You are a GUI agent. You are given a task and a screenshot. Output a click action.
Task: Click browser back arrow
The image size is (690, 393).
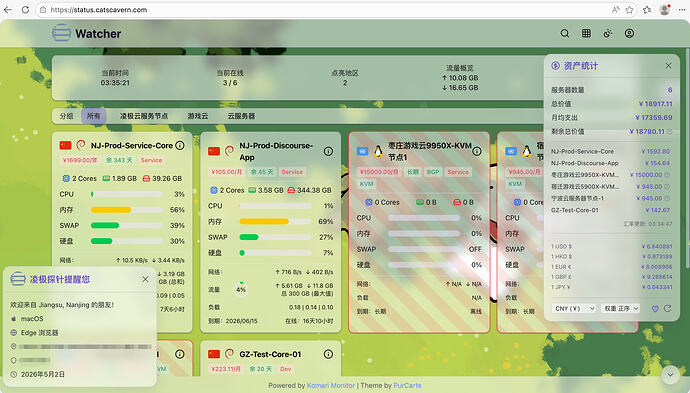coord(8,10)
